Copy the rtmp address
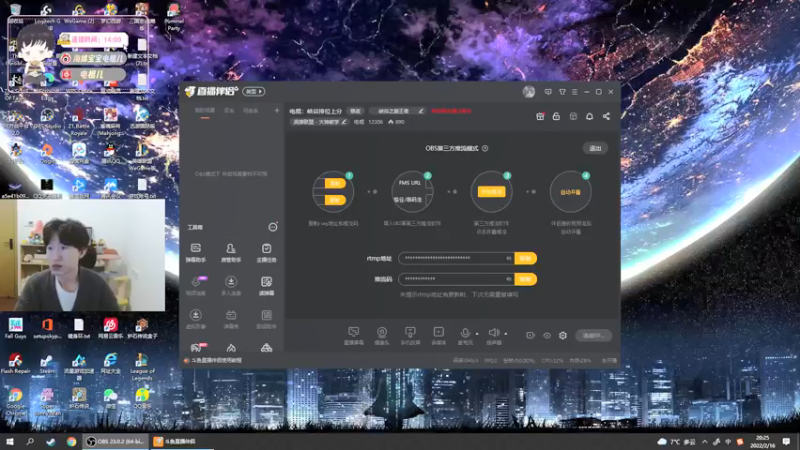800x450 pixels. (x=526, y=258)
